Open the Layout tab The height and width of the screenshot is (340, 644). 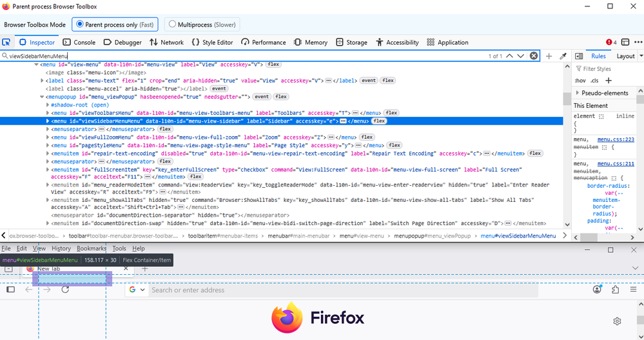tap(625, 56)
